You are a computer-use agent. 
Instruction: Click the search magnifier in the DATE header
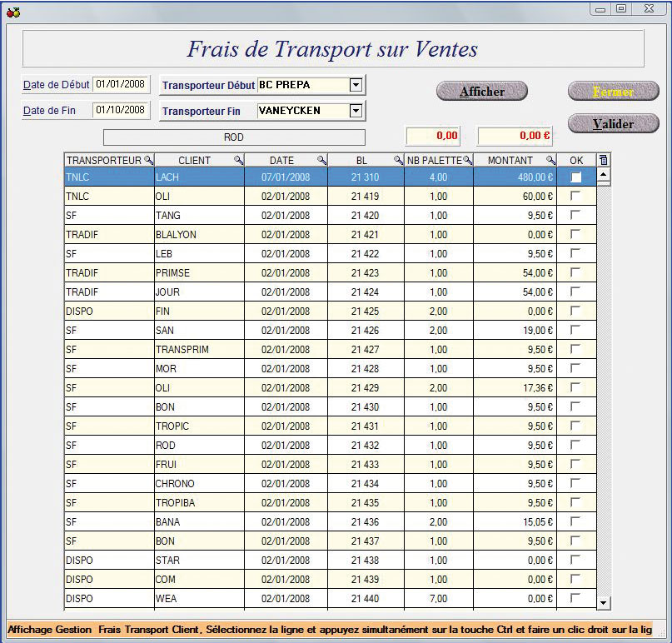322,160
